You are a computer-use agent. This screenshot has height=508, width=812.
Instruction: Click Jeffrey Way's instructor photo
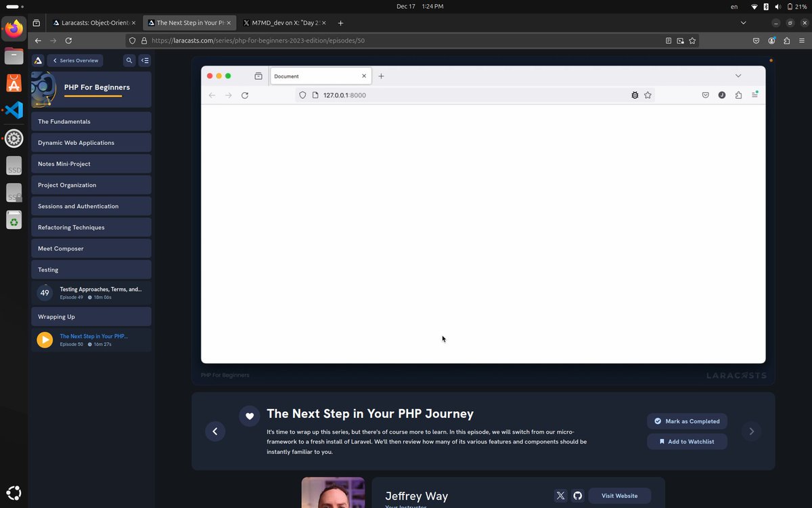tap(333, 492)
